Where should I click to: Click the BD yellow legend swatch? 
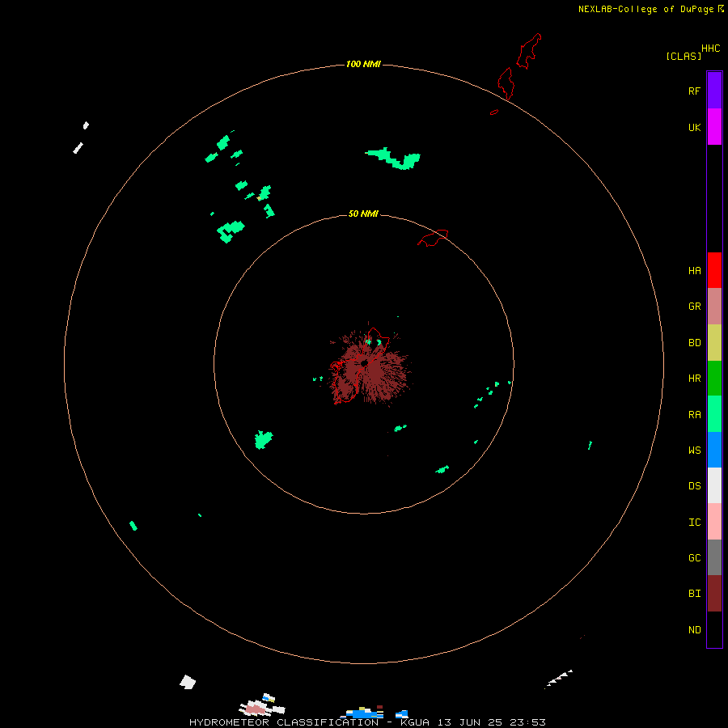714,343
